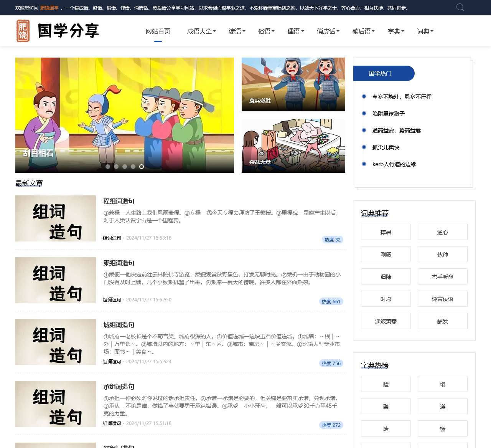Viewport: 491px width, 448px height.
Task: Click the 国学热门 panel header tab
Action: point(383,73)
